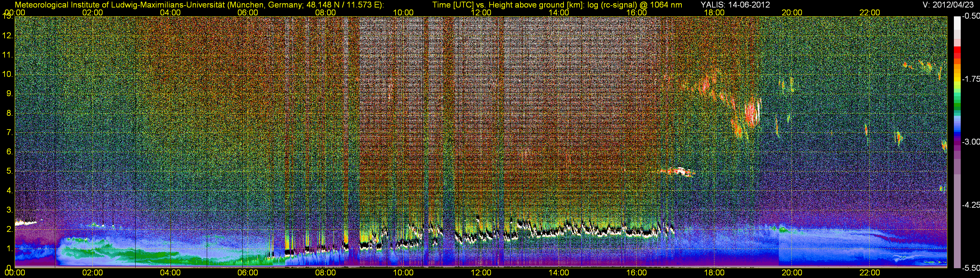Click the "-0.50" color scale value
Viewport: 980px width, 278px height.
tap(971, 16)
